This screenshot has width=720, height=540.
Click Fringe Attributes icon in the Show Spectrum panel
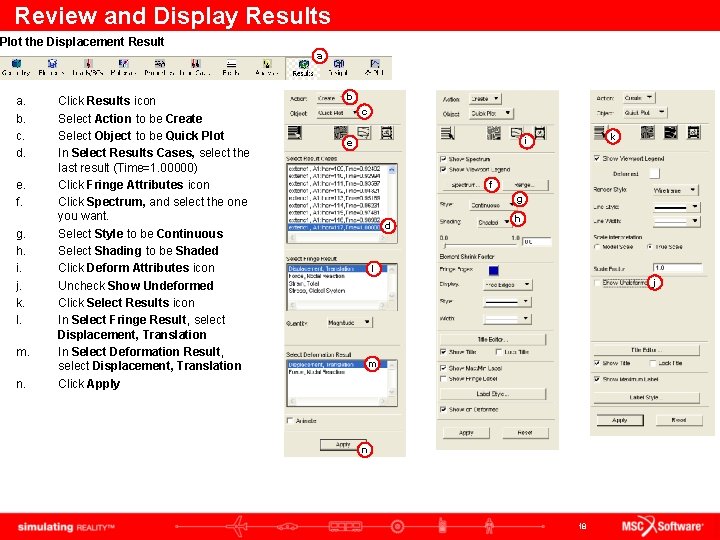tap(494, 134)
